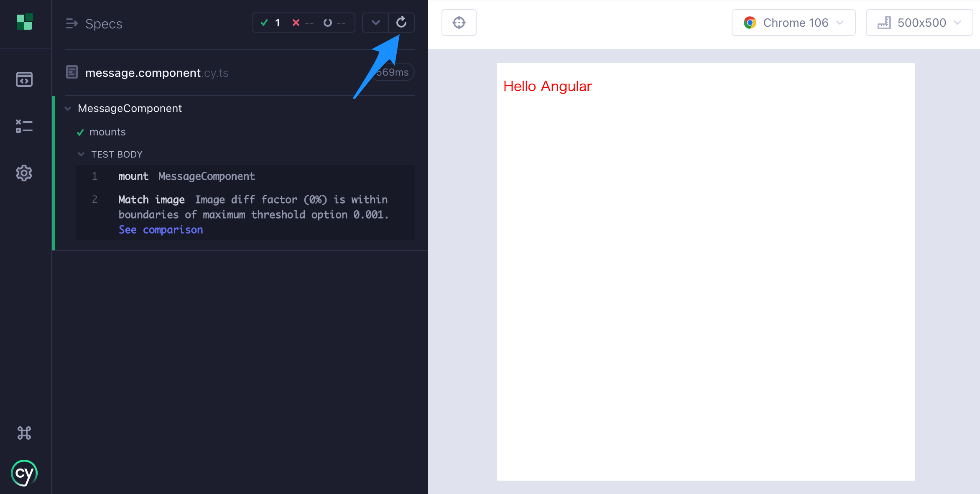Image resolution: width=980 pixels, height=494 pixels.
Task: Open the Runs sidebar icon
Action: click(x=24, y=126)
